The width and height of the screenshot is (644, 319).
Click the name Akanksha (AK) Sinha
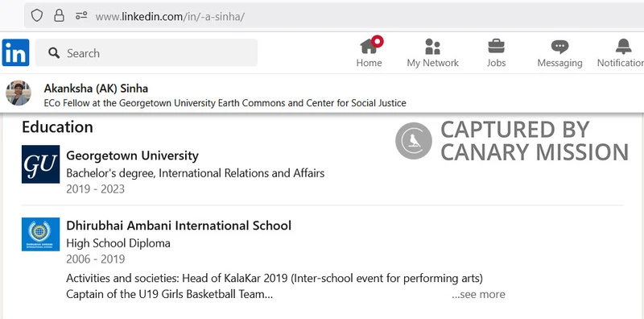coord(96,89)
